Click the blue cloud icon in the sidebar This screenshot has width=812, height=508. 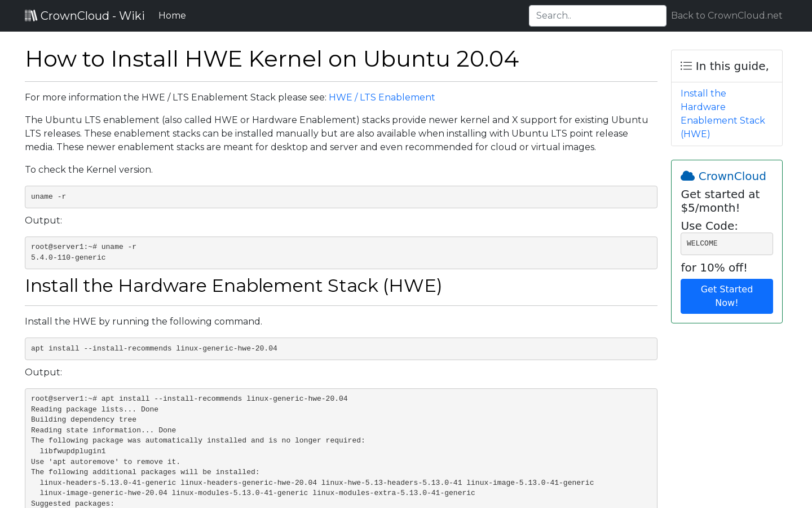pos(687,176)
